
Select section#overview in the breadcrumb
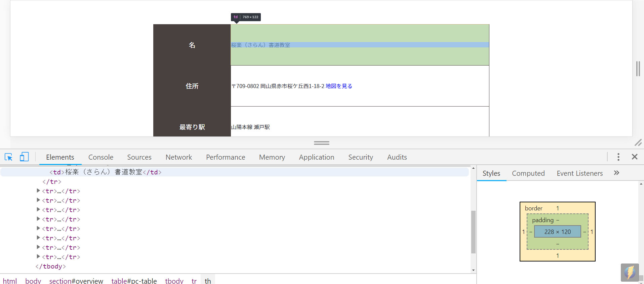tap(76, 281)
